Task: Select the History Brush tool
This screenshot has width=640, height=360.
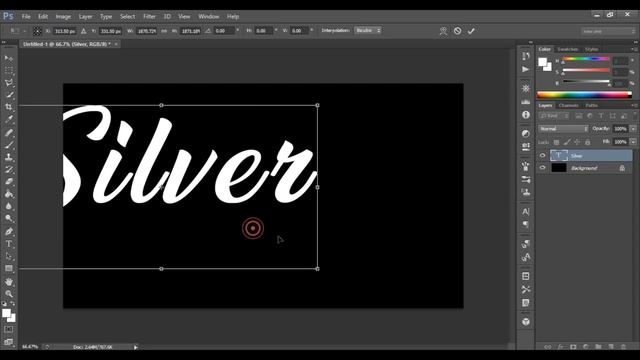Action: 9,169
